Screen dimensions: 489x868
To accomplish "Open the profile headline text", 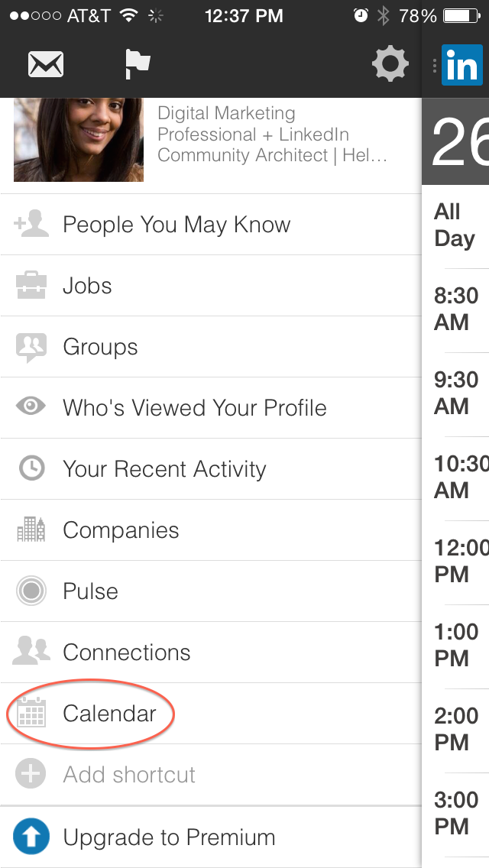I will [x=272, y=134].
